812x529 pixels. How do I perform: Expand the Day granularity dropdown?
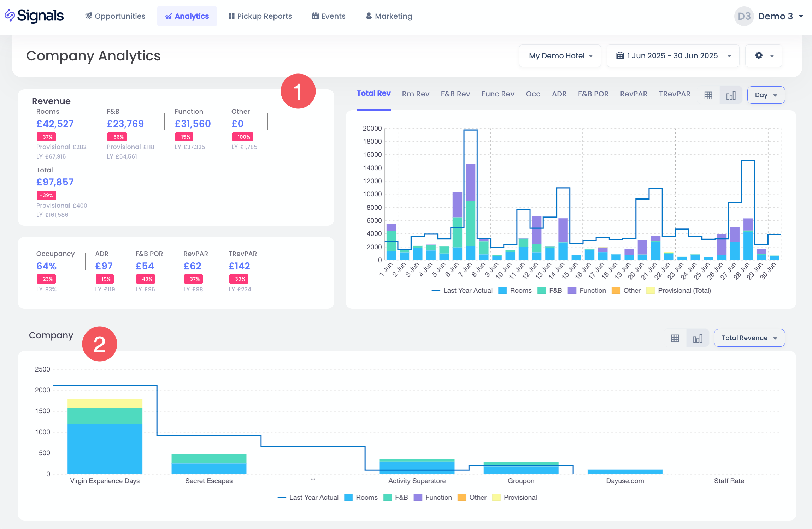pos(766,95)
